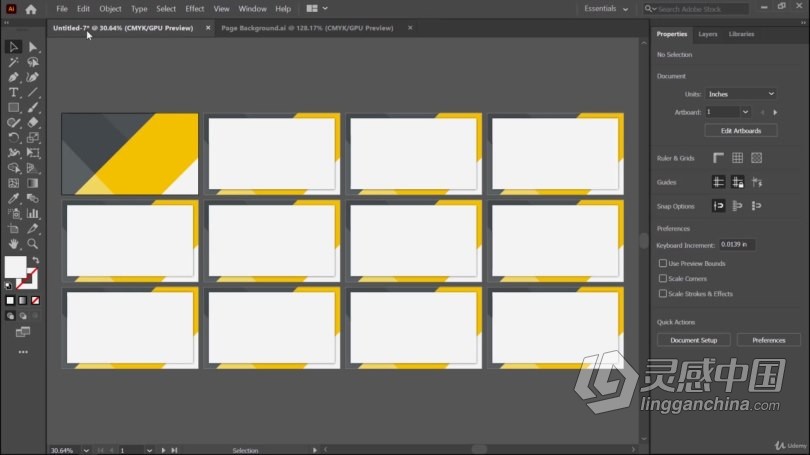The height and width of the screenshot is (455, 810).
Task: Select the Hand tool
Action: [x=13, y=244]
